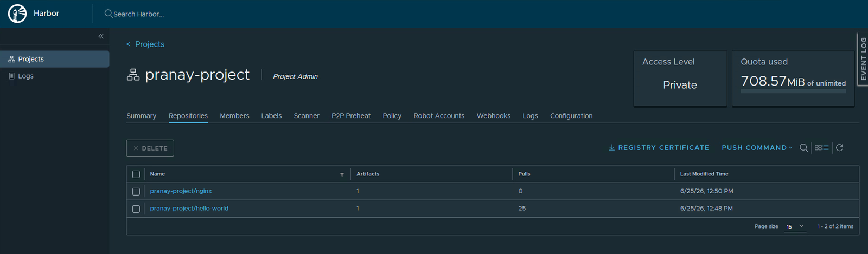Open pranay-project/hello-world repository
Viewport: 868px width, 254px height.
pyautogui.click(x=189, y=209)
